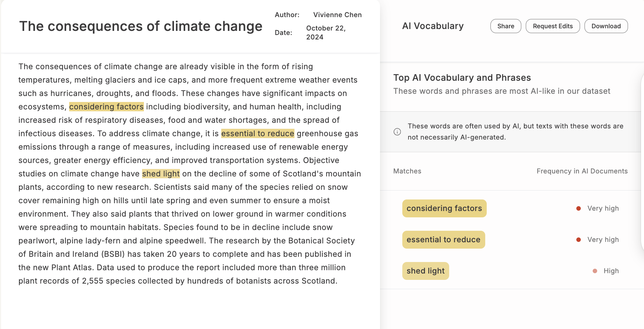Click highlighted "considering factors" in the essay text
The image size is (644, 329).
pyautogui.click(x=106, y=107)
